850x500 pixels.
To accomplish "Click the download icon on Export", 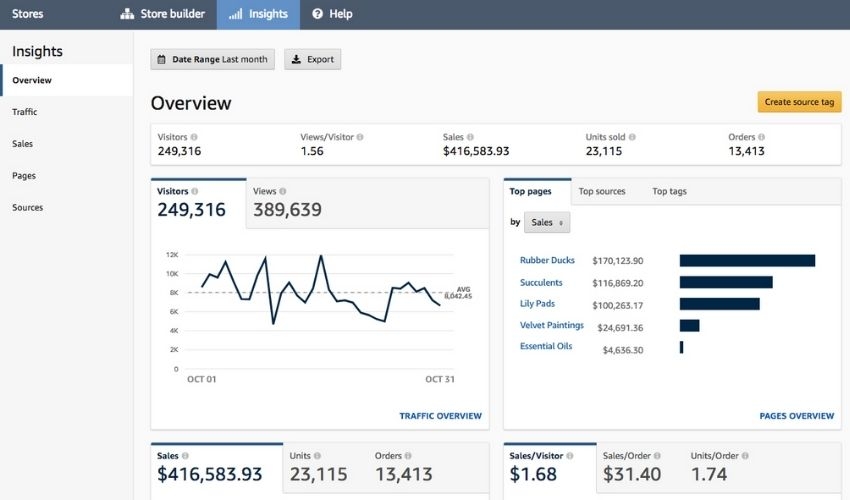I will click(296, 59).
